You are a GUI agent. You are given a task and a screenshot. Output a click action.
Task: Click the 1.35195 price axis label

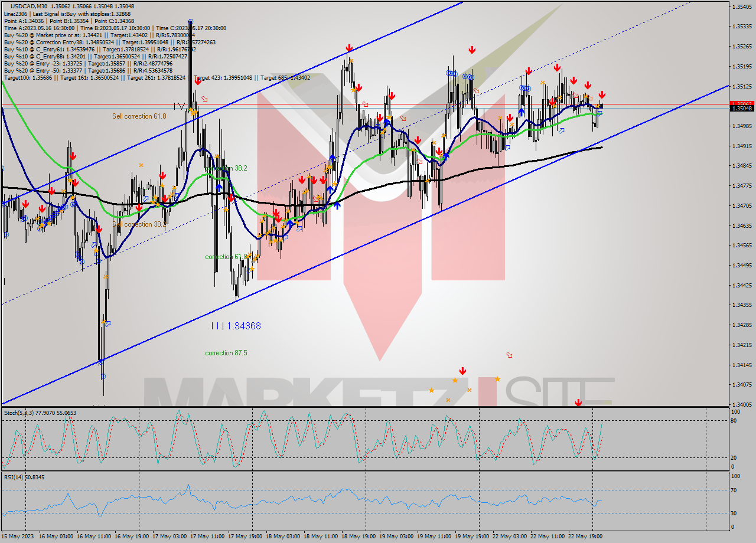click(x=742, y=67)
